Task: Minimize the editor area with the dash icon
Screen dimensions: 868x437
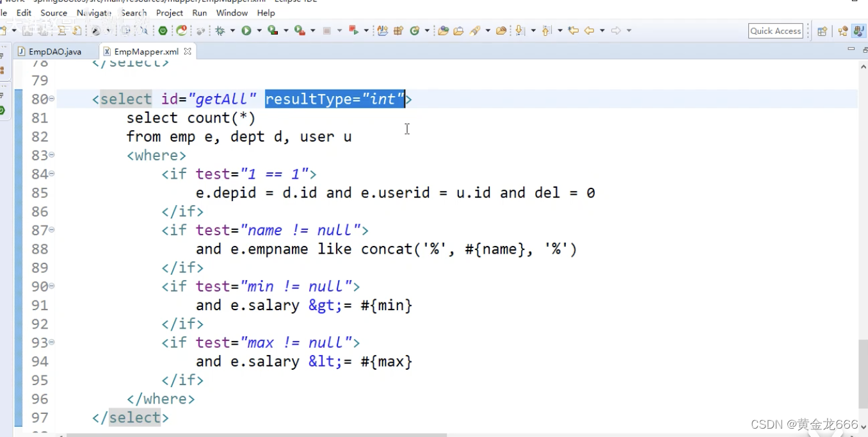Action: [x=851, y=49]
